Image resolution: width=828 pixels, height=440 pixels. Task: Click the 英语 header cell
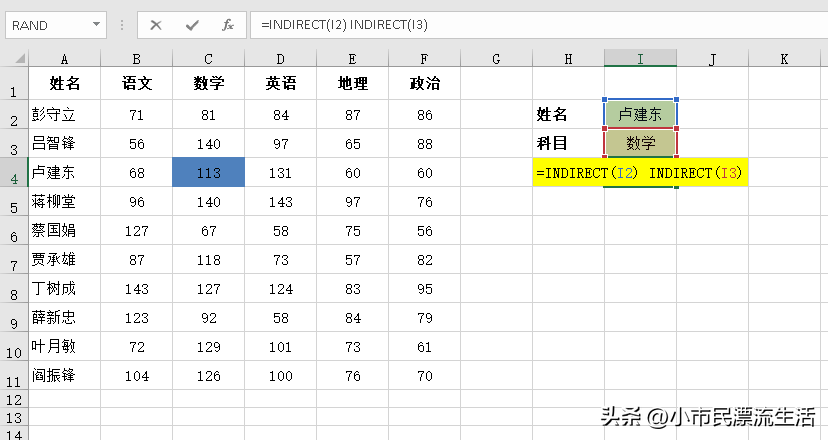(280, 83)
